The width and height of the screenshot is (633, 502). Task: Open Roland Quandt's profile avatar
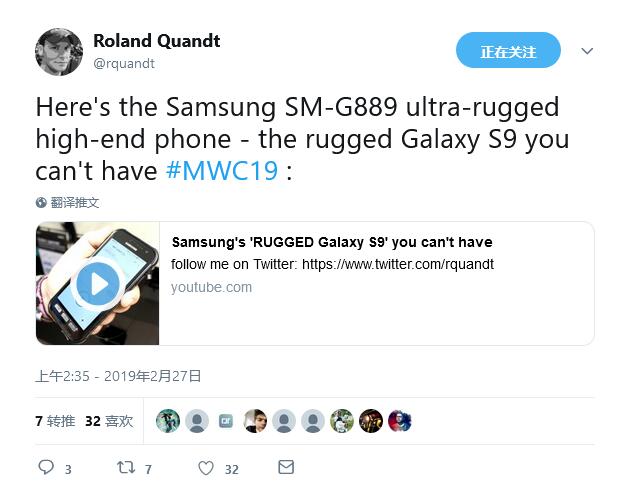coord(59,52)
